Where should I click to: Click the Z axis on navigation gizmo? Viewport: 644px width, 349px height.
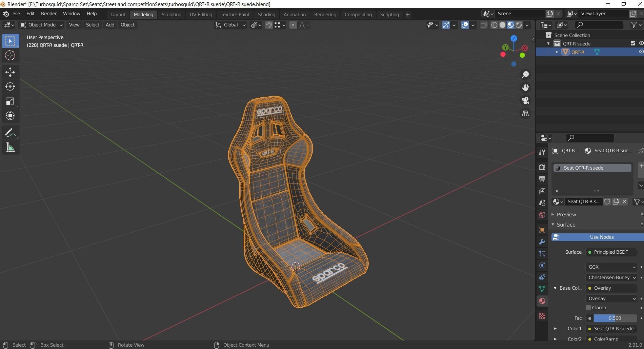pyautogui.click(x=514, y=39)
